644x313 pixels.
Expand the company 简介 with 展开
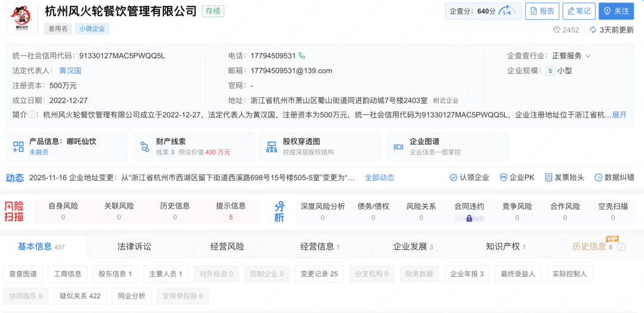coord(619,114)
